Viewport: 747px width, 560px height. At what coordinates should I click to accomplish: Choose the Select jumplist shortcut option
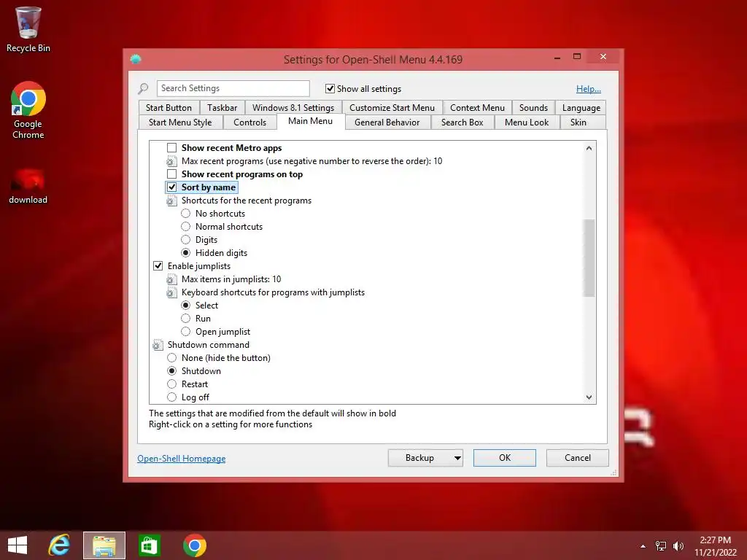pos(185,306)
